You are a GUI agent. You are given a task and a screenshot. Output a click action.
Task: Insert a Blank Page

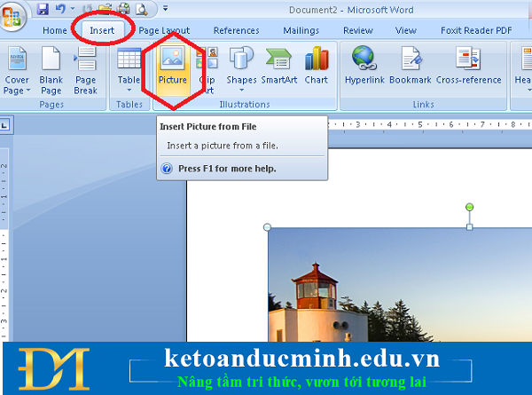[x=51, y=71]
